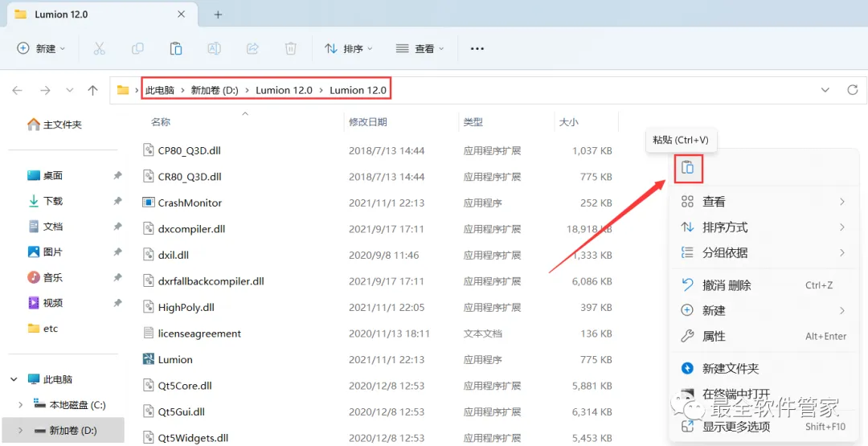Click the pin icon beside 下载
Viewport: 868px width, 446px height.
pyautogui.click(x=117, y=201)
